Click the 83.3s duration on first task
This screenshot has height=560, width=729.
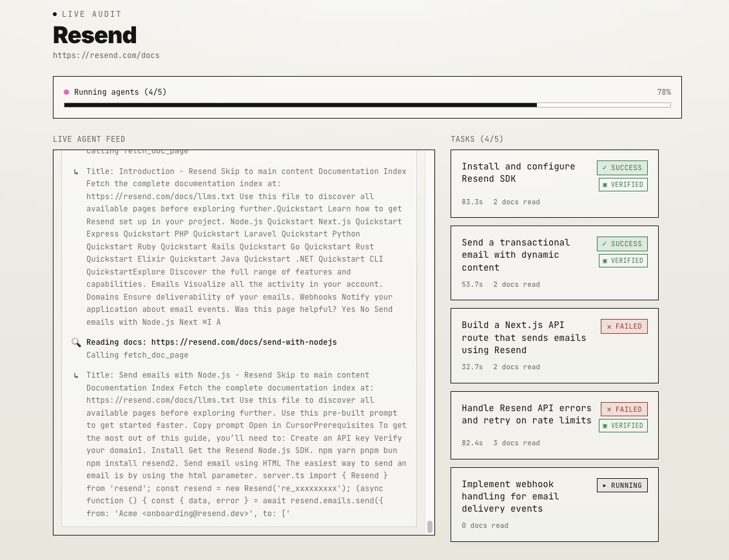[472, 202]
